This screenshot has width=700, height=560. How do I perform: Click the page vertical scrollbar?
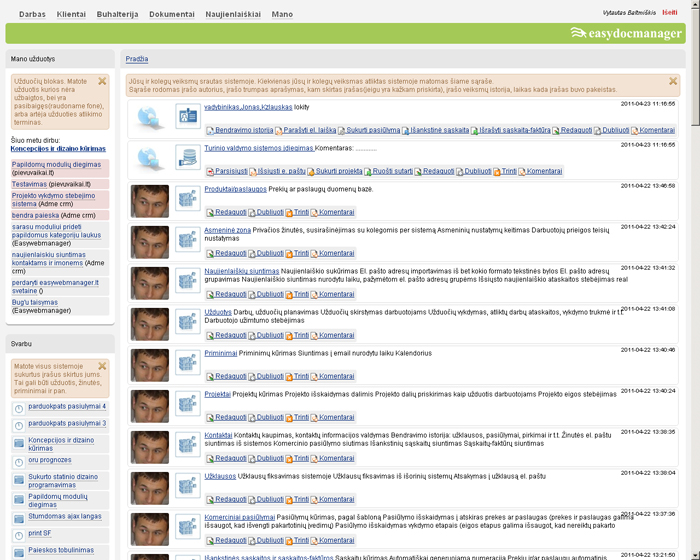point(696,67)
